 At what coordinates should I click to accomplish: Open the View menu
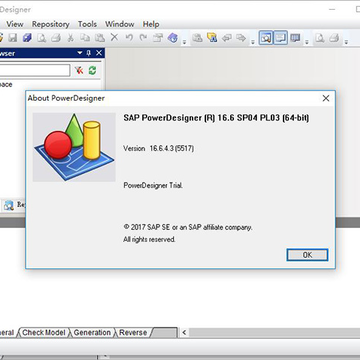point(15,24)
